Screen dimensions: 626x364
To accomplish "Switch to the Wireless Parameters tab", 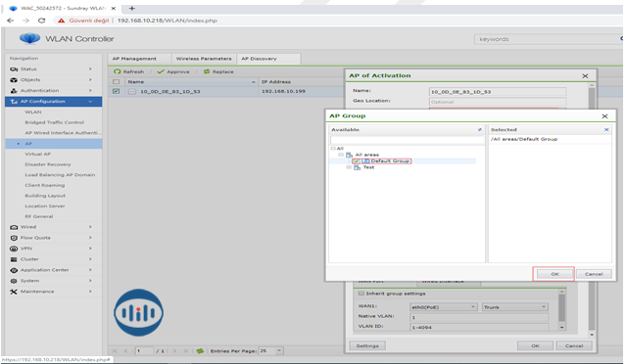I will [x=204, y=59].
